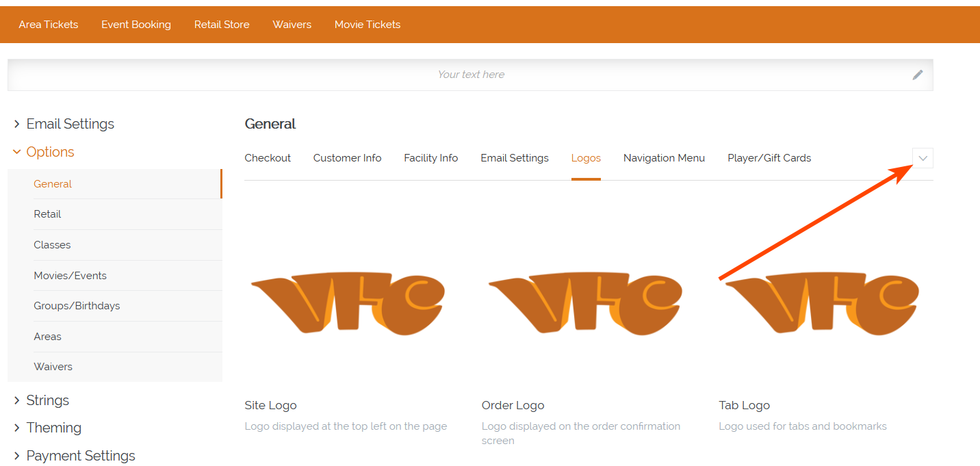Viewport: 980px width, 466px height.
Task: Click the pencil edit icon in text banner
Action: (918, 75)
